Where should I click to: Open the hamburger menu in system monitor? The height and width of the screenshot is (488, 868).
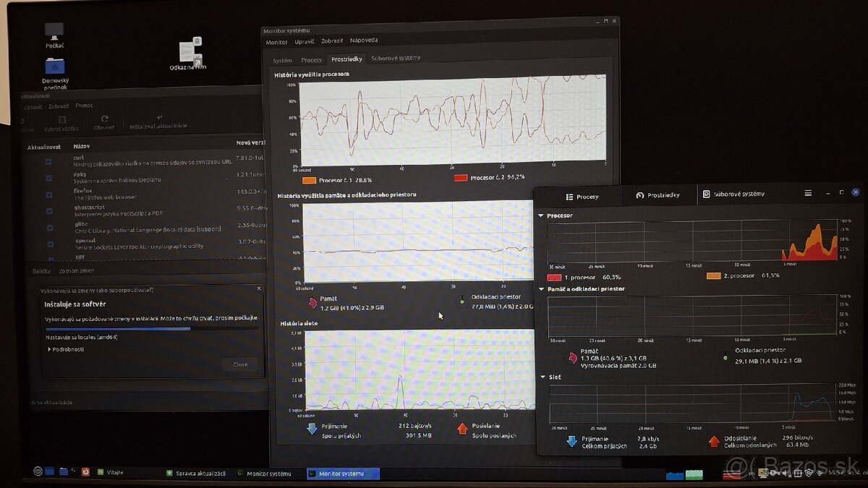coord(808,193)
